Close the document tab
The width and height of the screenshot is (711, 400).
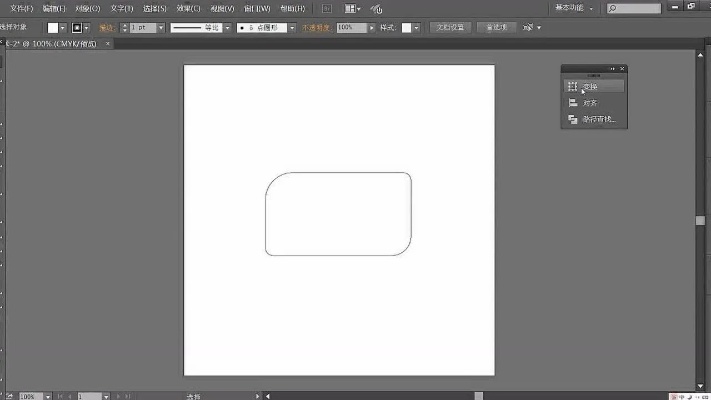107,44
